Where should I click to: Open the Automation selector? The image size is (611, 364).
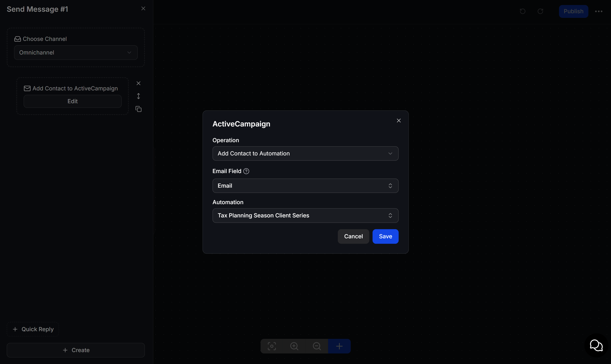[305, 215]
